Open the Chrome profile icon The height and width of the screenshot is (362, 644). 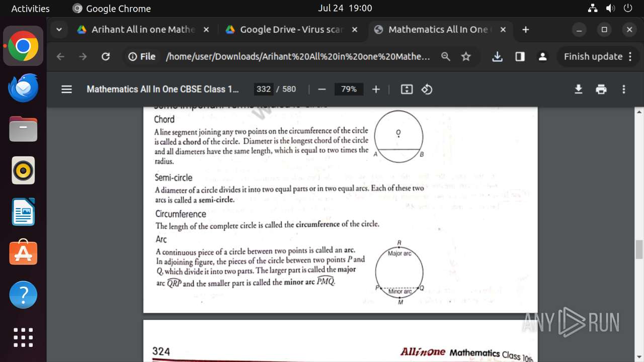coord(542,57)
